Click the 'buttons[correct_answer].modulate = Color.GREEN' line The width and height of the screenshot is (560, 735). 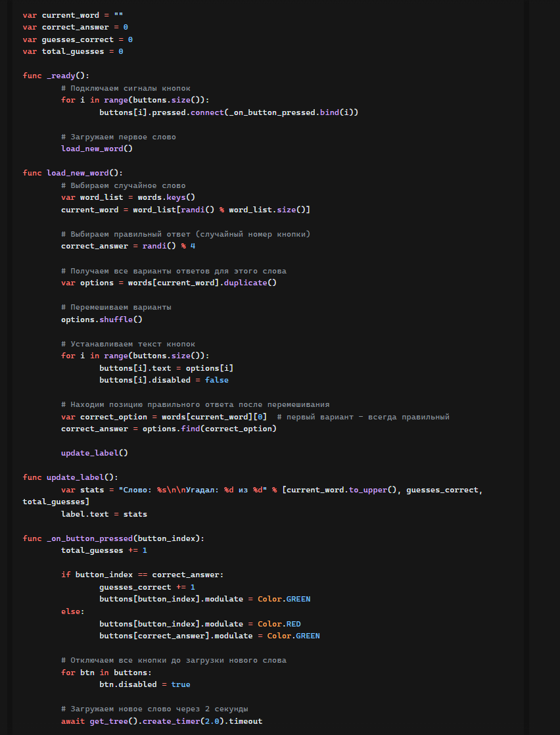click(210, 636)
